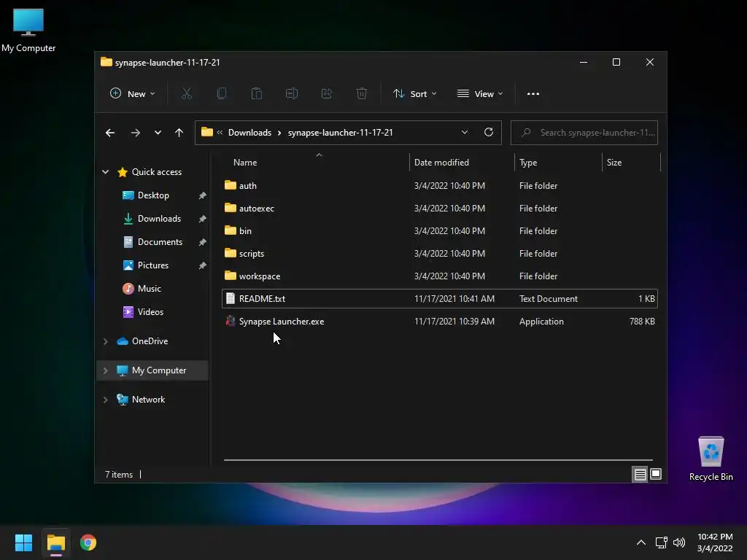Click the horizontal scrollbar in file list
Screen dimensions: 747x560
pyautogui.click(x=438, y=460)
